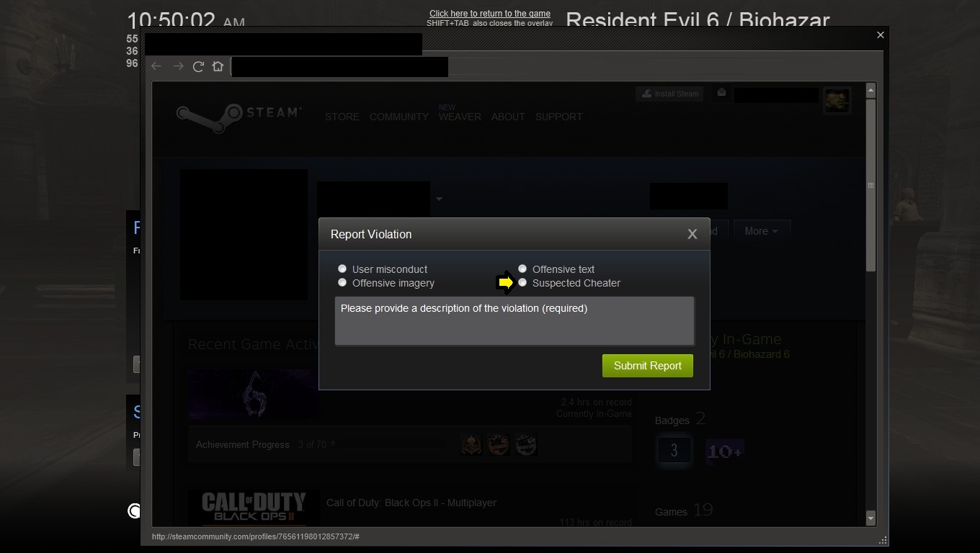Image resolution: width=980 pixels, height=553 pixels.
Task: Click the 'Recent Game Activity' heading
Action: click(x=253, y=344)
